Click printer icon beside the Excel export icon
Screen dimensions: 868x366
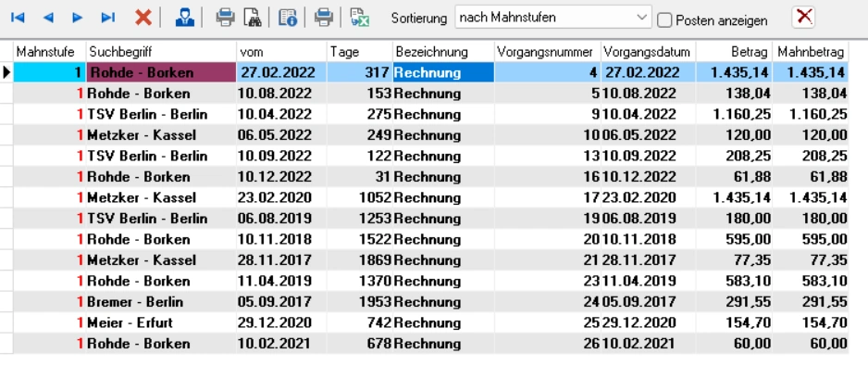coord(324,18)
